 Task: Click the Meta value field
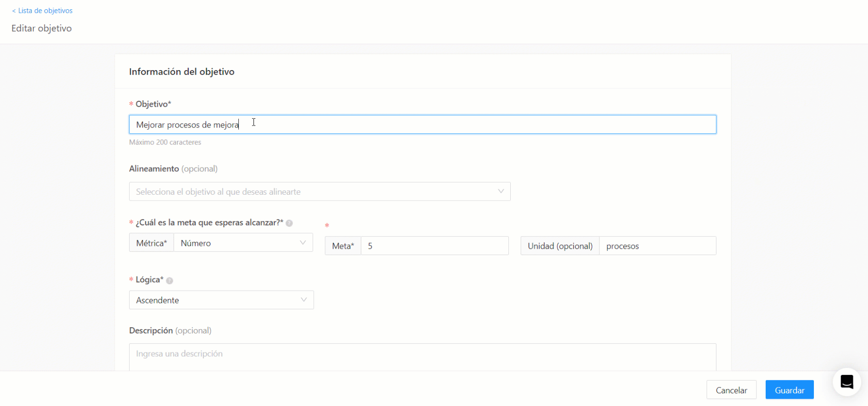click(x=435, y=246)
